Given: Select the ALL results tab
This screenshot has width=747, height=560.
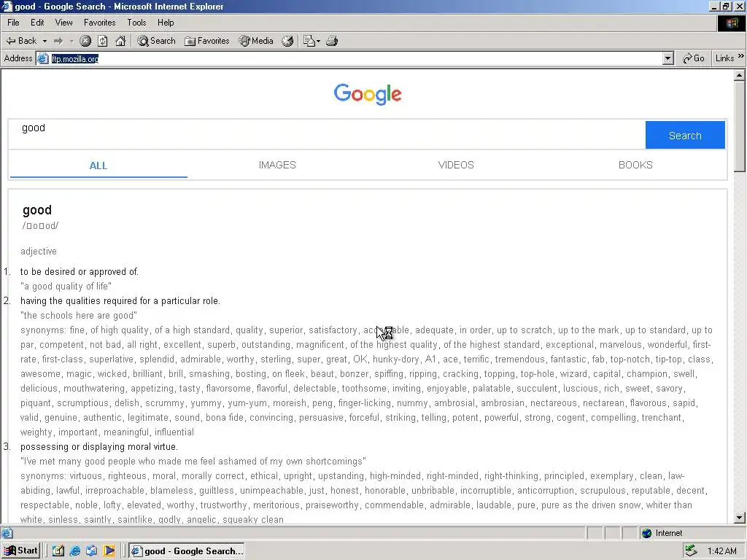Looking at the screenshot, I should pyautogui.click(x=98, y=166).
